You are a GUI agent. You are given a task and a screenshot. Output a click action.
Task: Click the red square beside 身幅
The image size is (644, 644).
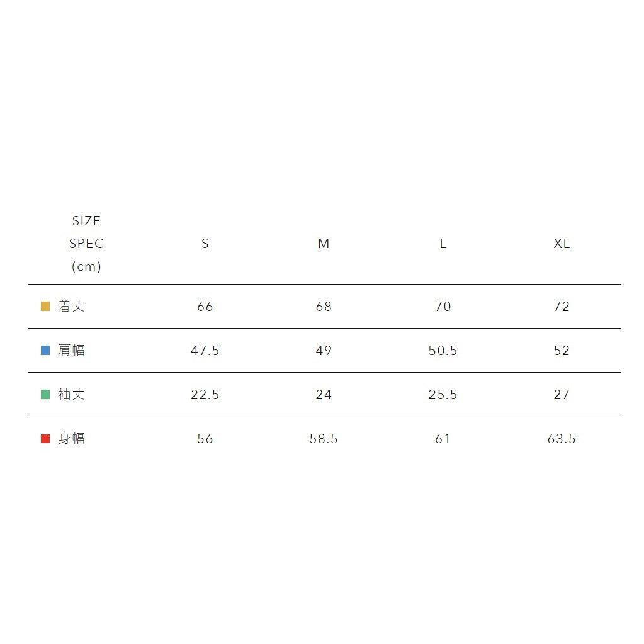(x=45, y=439)
